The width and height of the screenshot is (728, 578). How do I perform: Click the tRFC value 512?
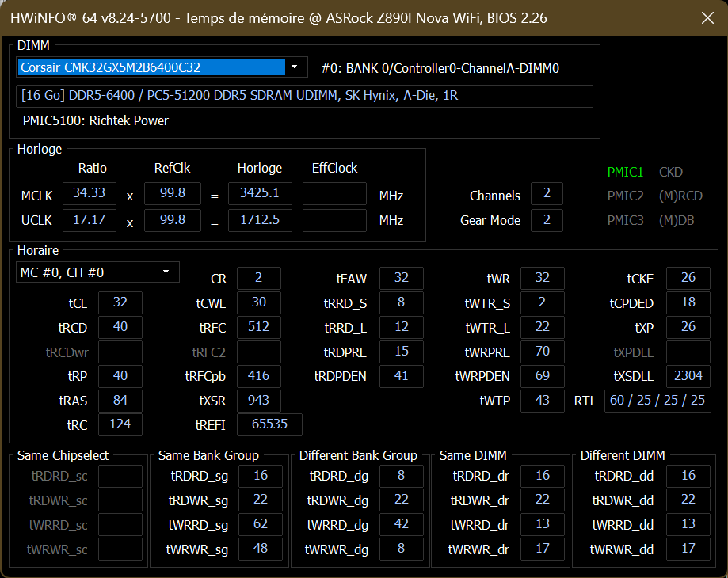pyautogui.click(x=258, y=327)
